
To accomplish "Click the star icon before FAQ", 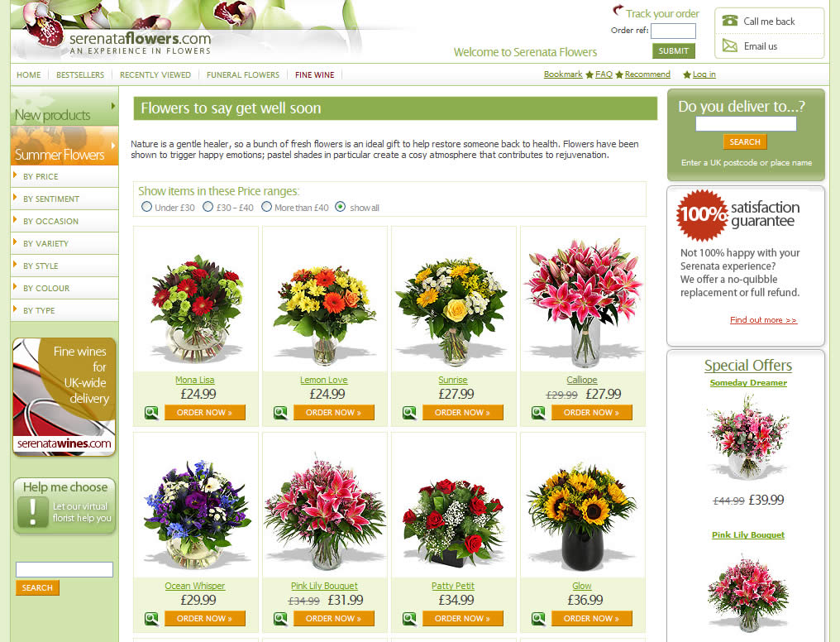I will [x=589, y=74].
